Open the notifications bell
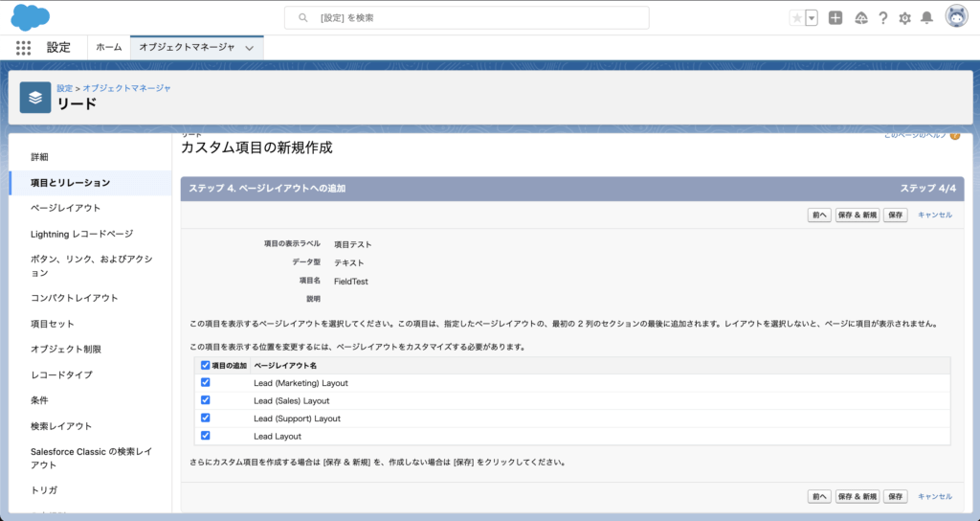Image resolution: width=980 pixels, height=521 pixels. tap(926, 18)
